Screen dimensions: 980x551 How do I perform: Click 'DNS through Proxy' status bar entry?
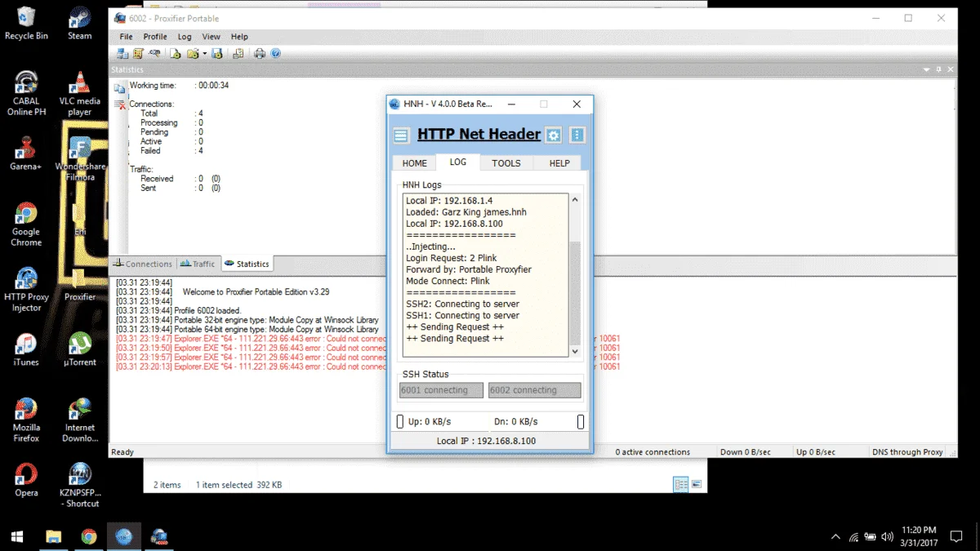(x=907, y=451)
